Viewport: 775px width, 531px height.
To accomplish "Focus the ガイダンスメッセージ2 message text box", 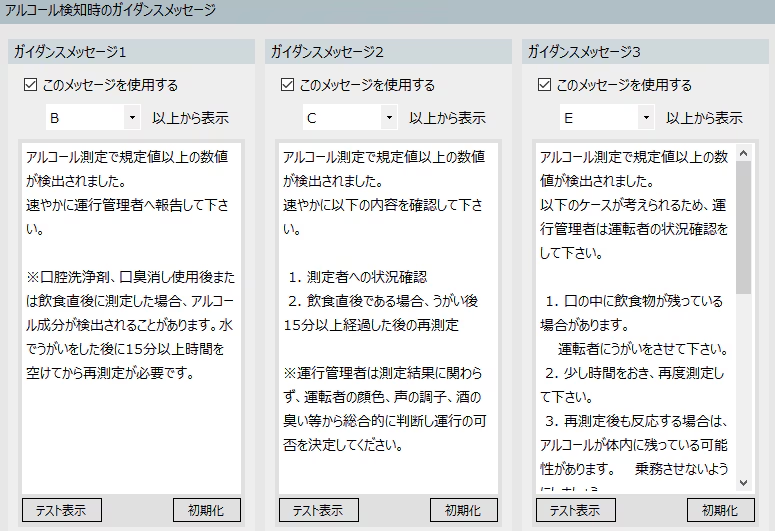I will pyautogui.click(x=387, y=470).
